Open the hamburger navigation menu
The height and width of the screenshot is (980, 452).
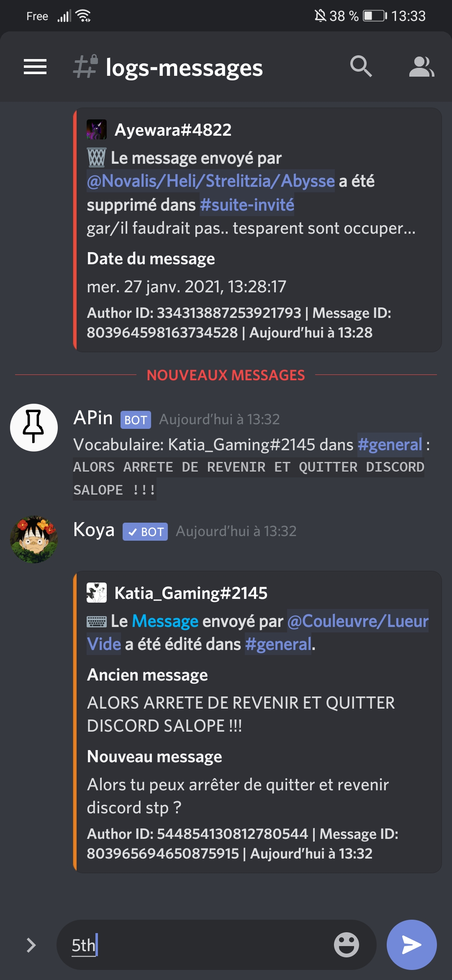35,67
